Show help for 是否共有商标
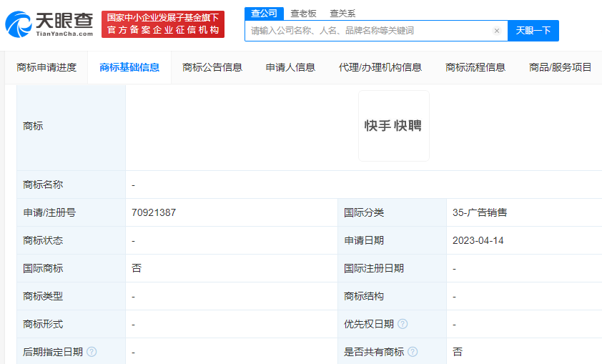This screenshot has width=602, height=364. tap(413, 351)
